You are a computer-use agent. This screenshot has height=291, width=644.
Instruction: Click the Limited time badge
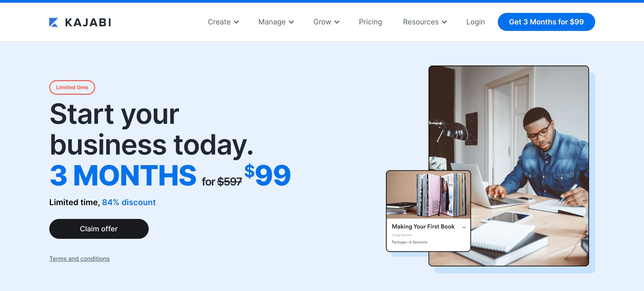click(72, 87)
